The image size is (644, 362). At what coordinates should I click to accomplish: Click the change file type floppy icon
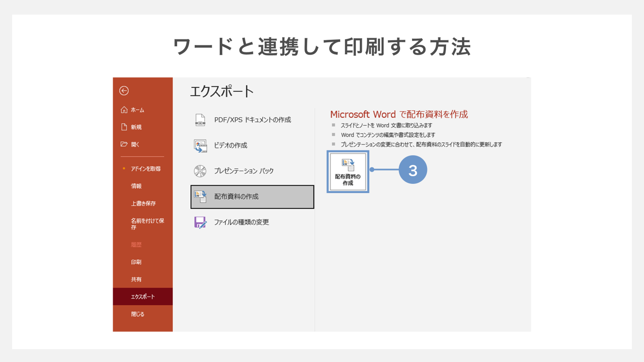tap(200, 222)
